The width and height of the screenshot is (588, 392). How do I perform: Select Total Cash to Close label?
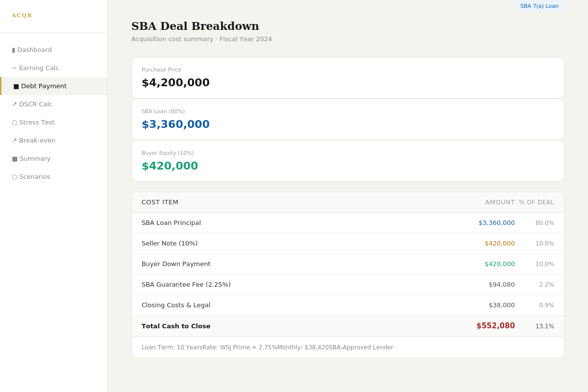(x=176, y=326)
